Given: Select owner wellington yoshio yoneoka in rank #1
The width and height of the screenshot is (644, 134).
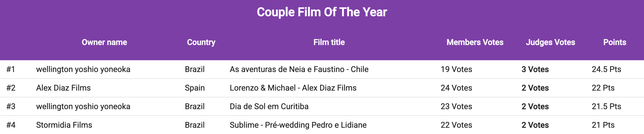Looking at the screenshot, I should click(83, 69).
